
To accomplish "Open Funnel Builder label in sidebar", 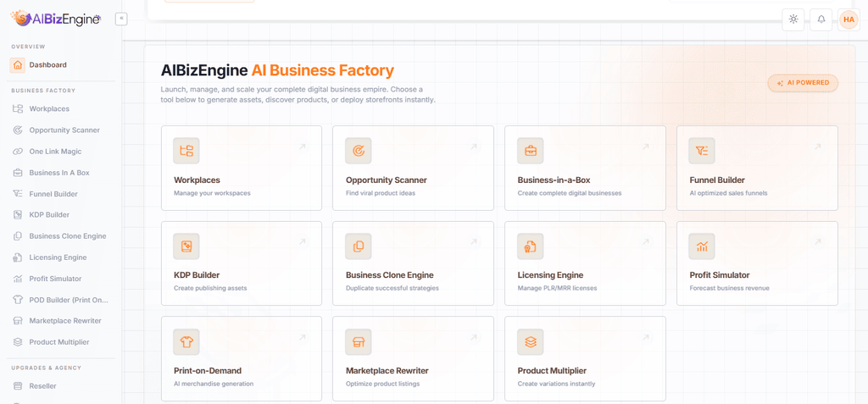I will pos(53,194).
